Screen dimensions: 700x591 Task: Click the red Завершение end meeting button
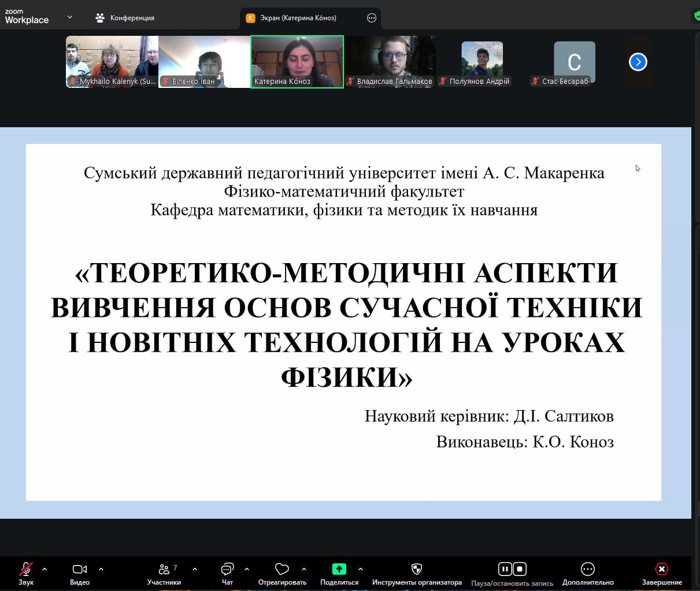tap(661, 570)
